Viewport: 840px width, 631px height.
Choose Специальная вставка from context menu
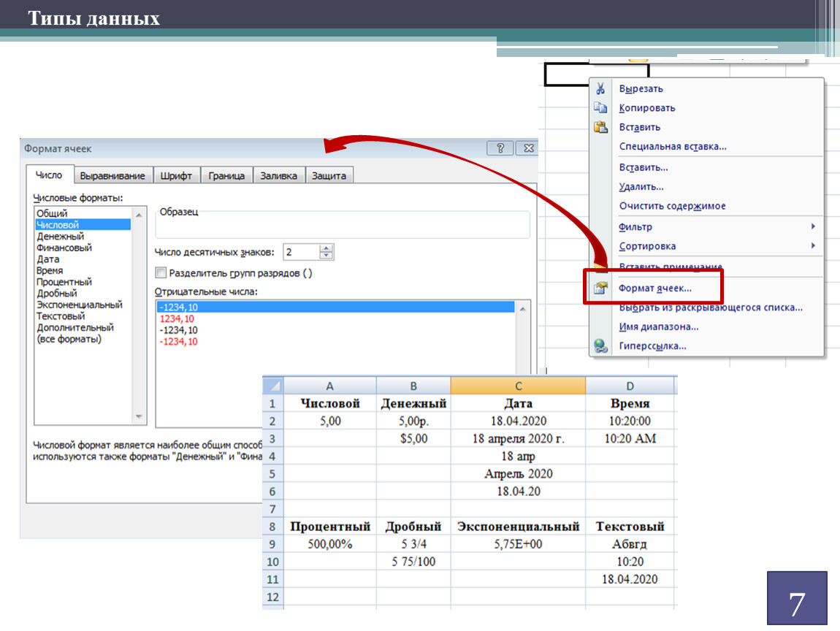672,147
